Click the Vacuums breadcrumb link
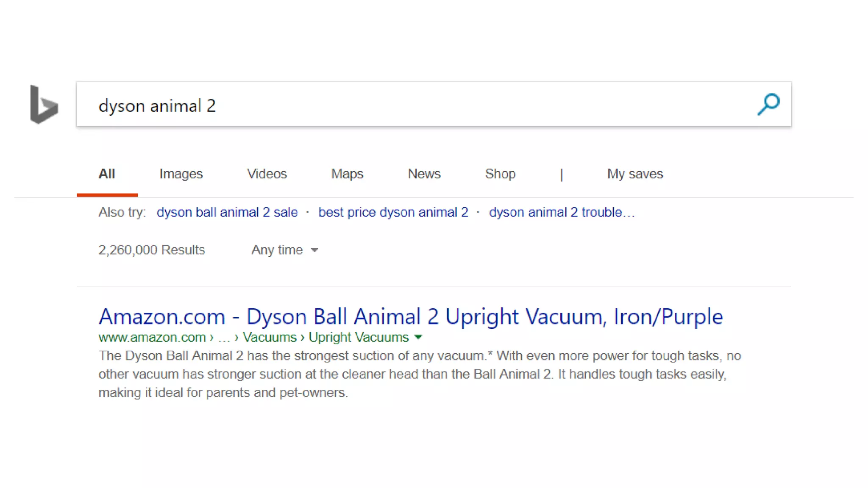The height and width of the screenshot is (488, 868). click(x=270, y=337)
